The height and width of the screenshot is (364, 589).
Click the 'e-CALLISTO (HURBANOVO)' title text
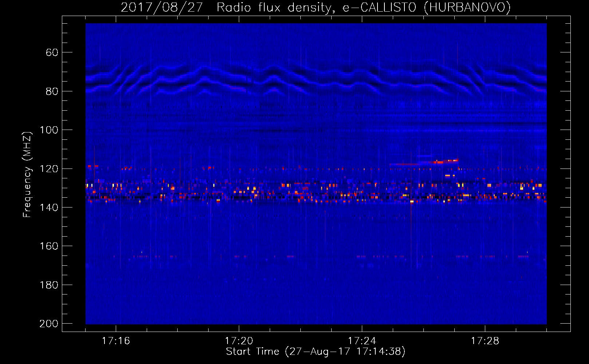pyautogui.click(x=427, y=7)
